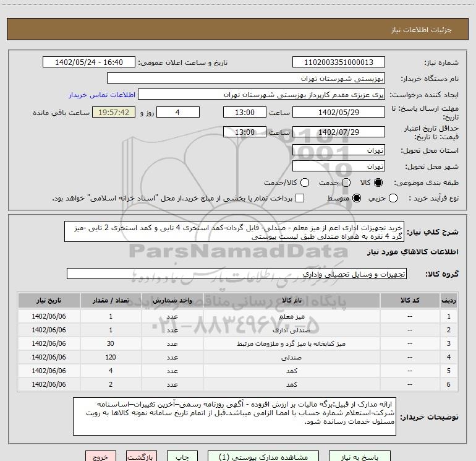Select میز کتابخانه یا میز گرد row
The height and width of the screenshot is (461, 476).
(x=238, y=343)
